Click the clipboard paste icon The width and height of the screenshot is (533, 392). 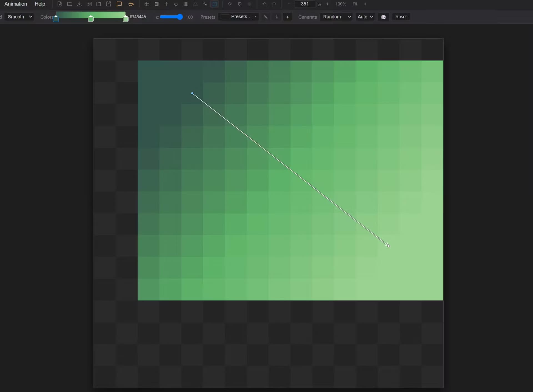pos(99,4)
